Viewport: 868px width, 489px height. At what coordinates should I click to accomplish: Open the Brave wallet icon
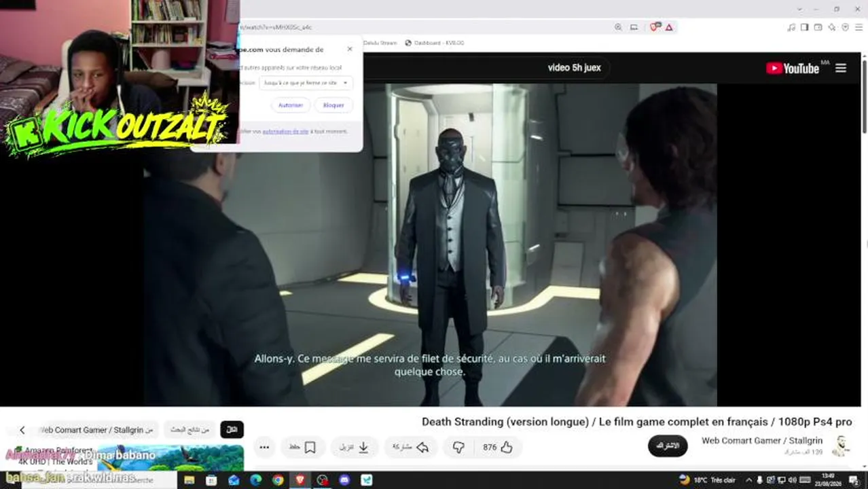pyautogui.click(x=818, y=27)
